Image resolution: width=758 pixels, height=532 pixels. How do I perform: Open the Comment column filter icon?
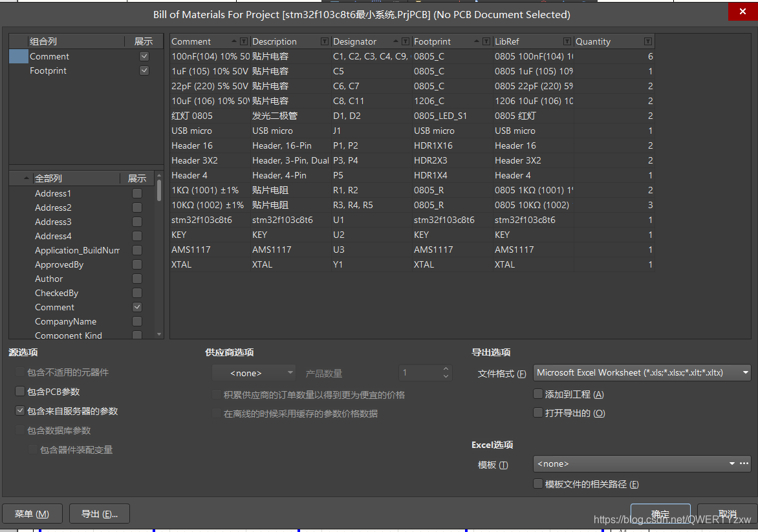[x=244, y=41]
